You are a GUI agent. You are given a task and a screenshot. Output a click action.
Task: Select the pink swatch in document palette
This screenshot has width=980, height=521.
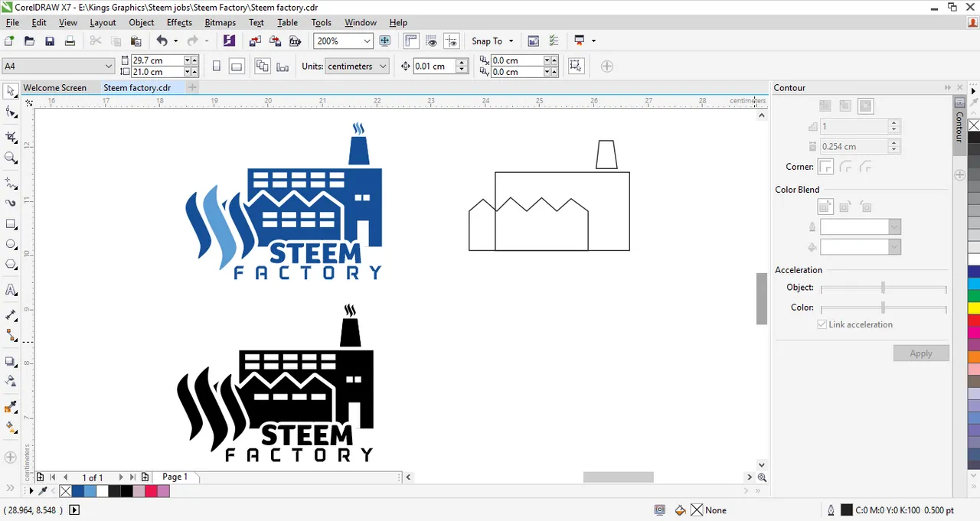(164, 491)
